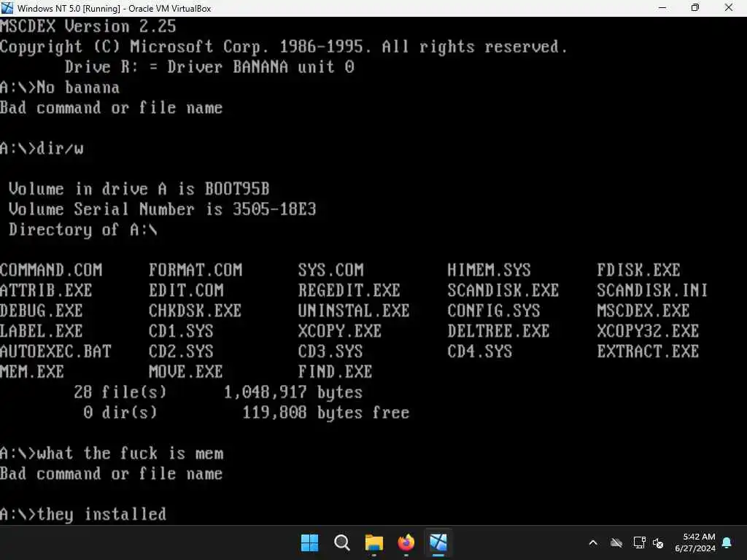Image resolution: width=747 pixels, height=560 pixels.
Task: Open the clock and date panel
Action: click(695, 542)
